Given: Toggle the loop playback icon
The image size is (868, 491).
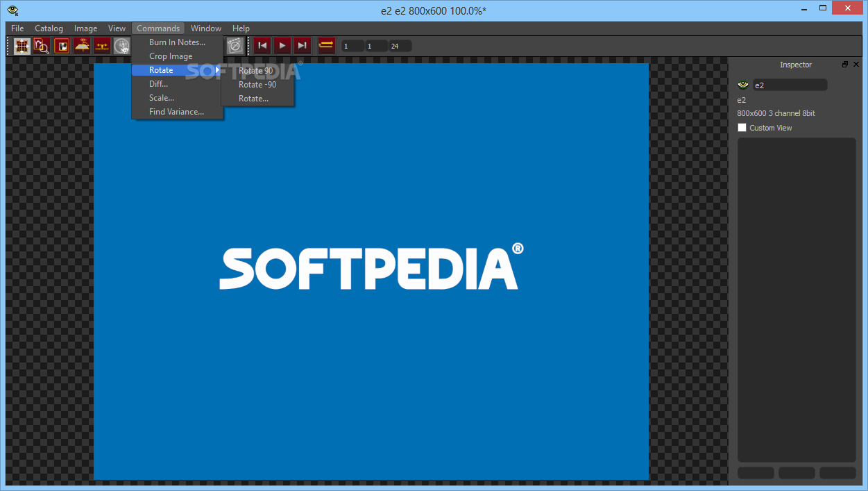Looking at the screenshot, I should (326, 46).
